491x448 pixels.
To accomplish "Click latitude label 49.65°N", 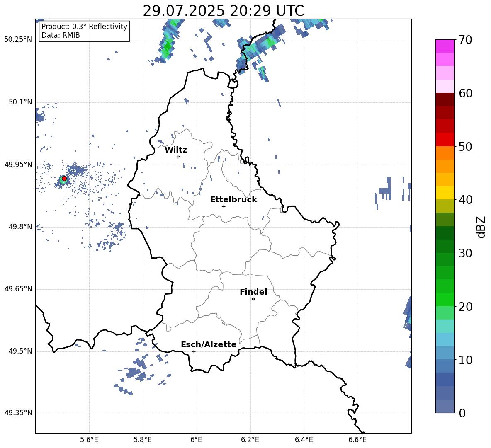I will tap(18, 288).
